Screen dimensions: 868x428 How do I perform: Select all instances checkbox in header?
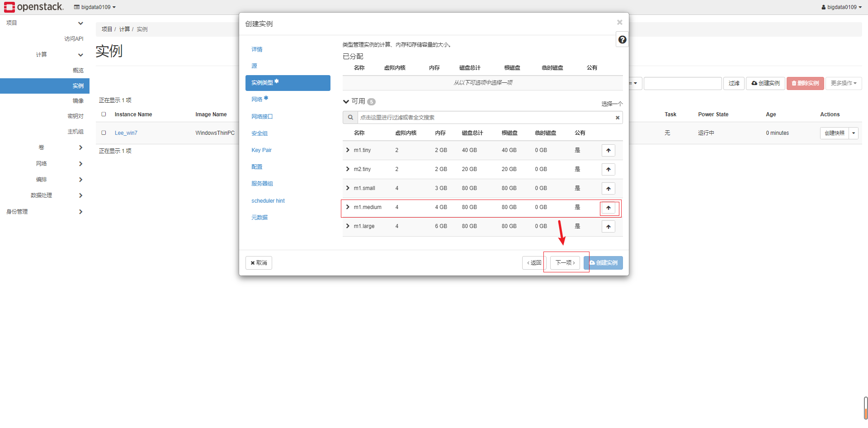(104, 114)
